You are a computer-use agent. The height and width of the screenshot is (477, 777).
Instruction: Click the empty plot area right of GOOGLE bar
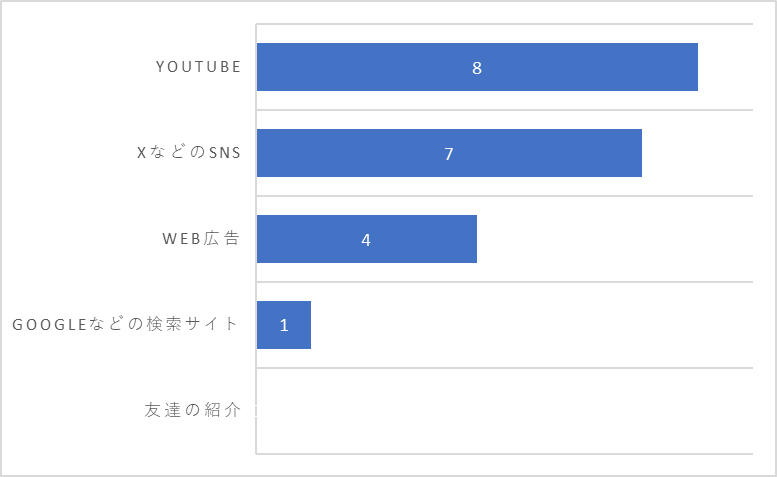[532, 325]
